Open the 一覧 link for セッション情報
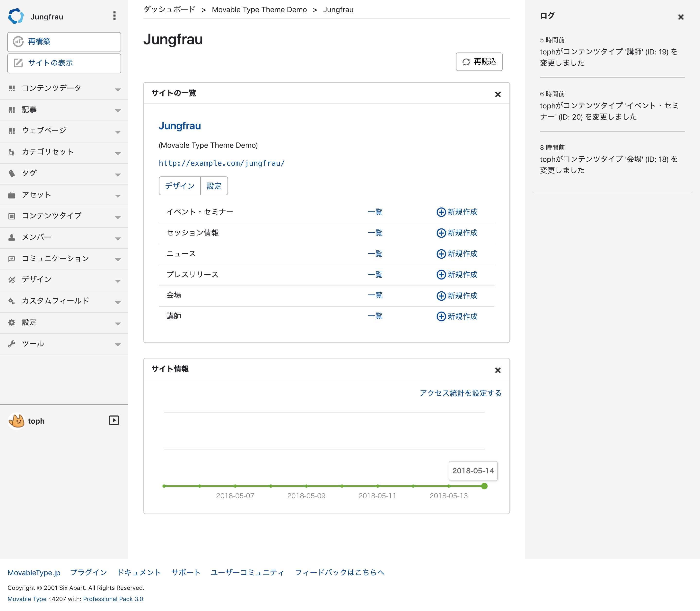This screenshot has width=700, height=611. point(375,233)
